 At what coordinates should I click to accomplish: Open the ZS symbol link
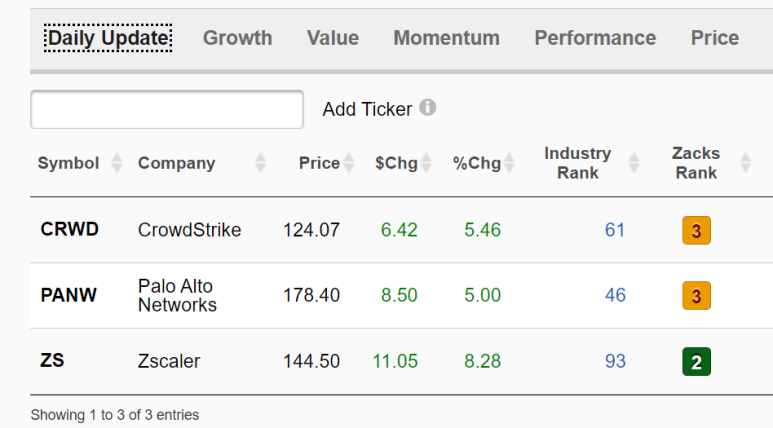pyautogui.click(x=52, y=360)
